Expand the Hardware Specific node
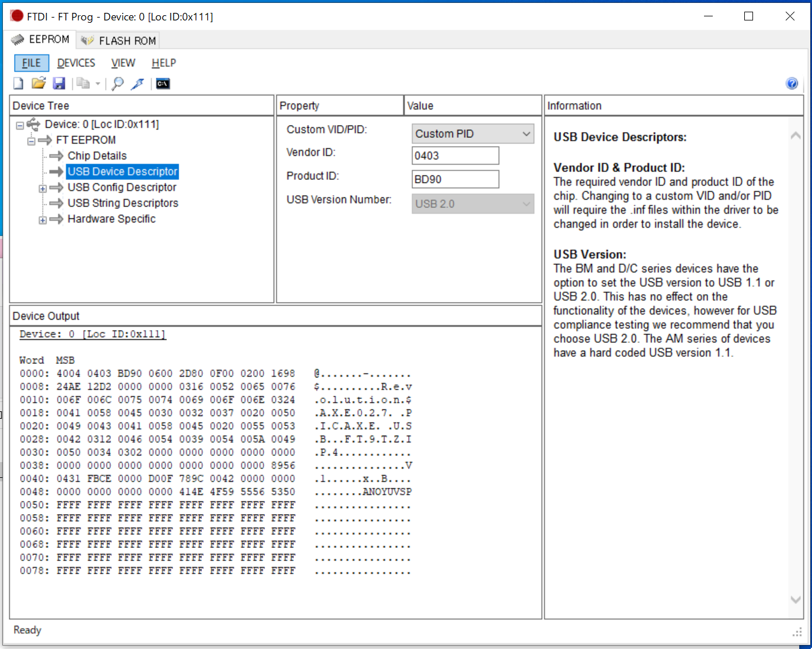Screen dimensions: 812x649 (x=43, y=220)
